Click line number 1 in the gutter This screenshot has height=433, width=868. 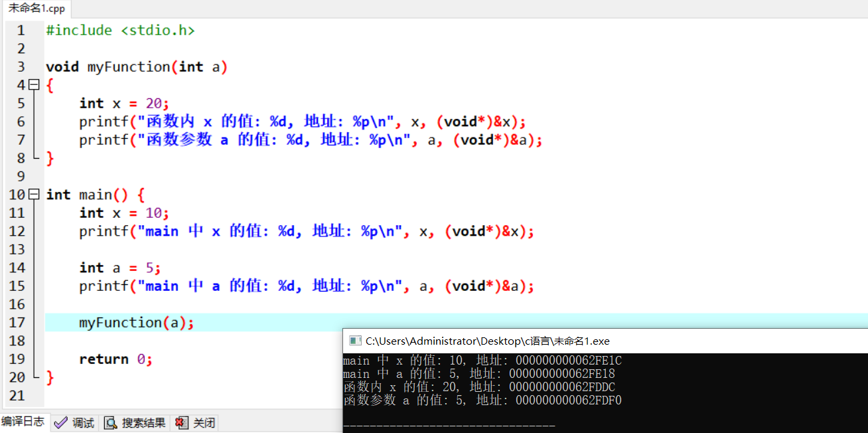coord(21,31)
